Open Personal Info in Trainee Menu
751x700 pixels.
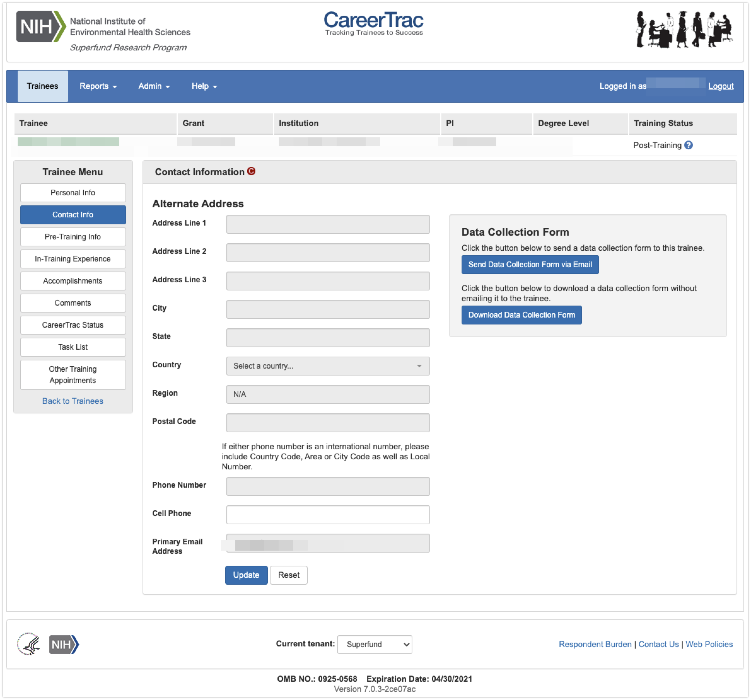click(x=73, y=192)
